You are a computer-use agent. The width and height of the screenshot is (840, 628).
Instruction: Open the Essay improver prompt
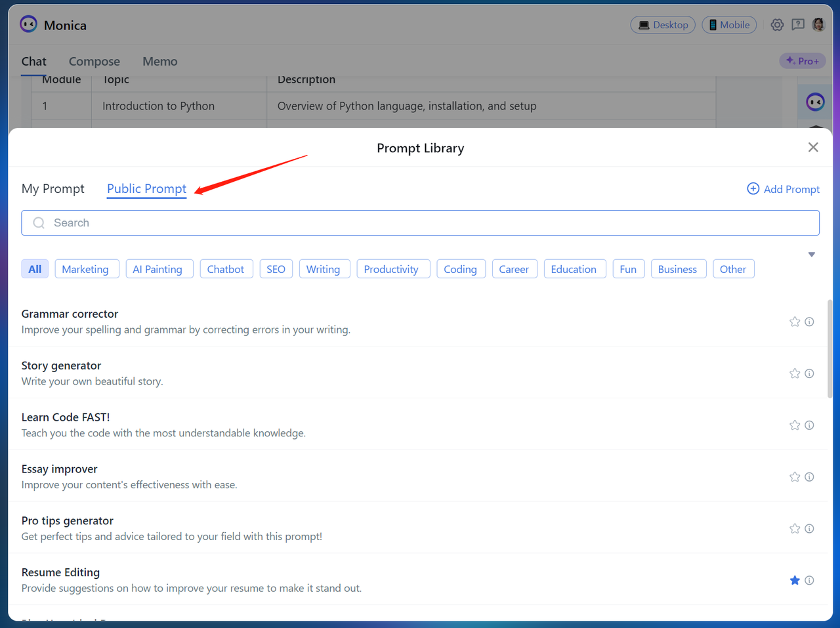click(x=417, y=476)
